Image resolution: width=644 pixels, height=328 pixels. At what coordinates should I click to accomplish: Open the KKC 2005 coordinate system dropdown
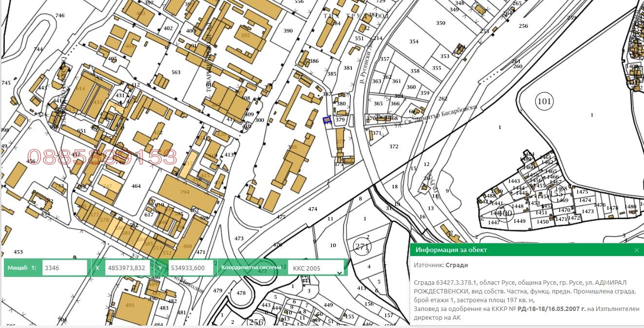coord(317,268)
